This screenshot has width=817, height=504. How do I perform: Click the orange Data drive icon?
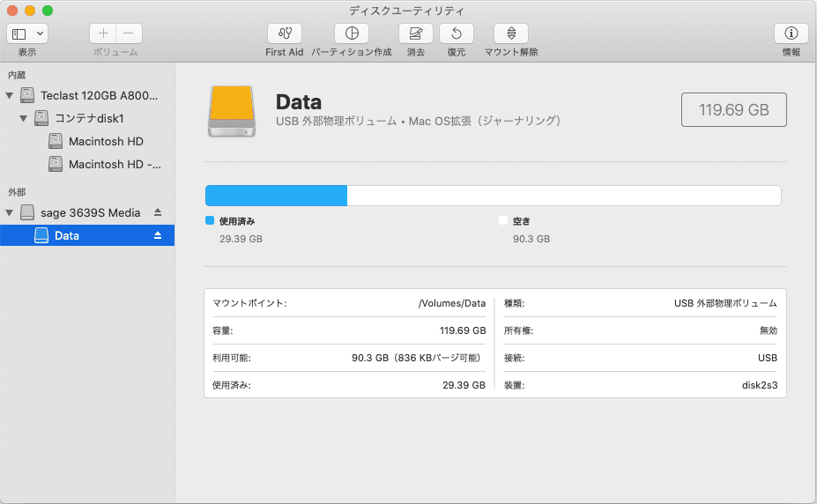[232, 111]
